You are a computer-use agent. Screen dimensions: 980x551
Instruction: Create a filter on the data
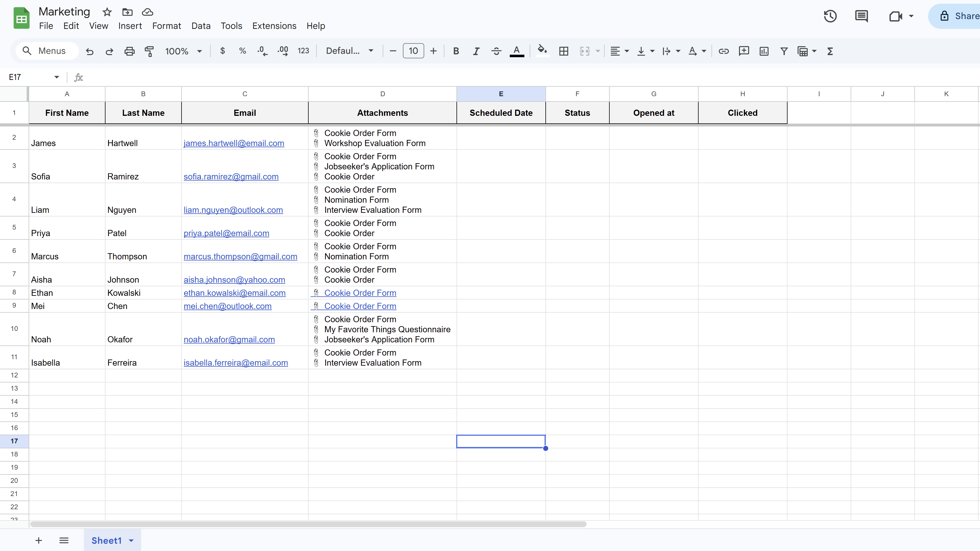click(x=784, y=51)
